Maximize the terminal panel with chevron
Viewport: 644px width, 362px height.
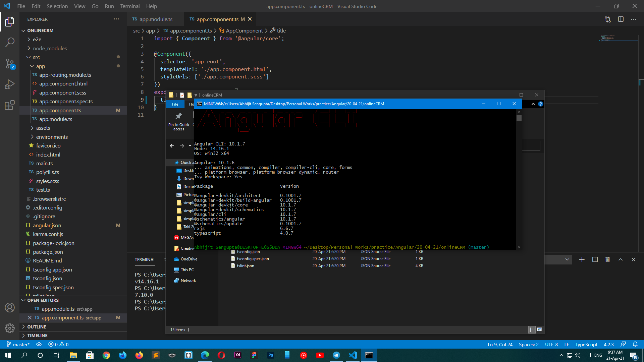pos(621,259)
